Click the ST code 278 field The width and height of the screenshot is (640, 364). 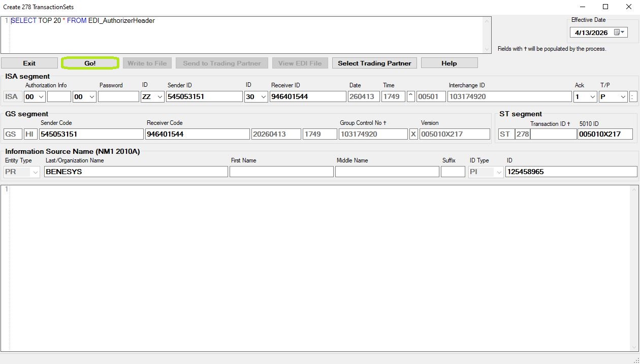[522, 134]
